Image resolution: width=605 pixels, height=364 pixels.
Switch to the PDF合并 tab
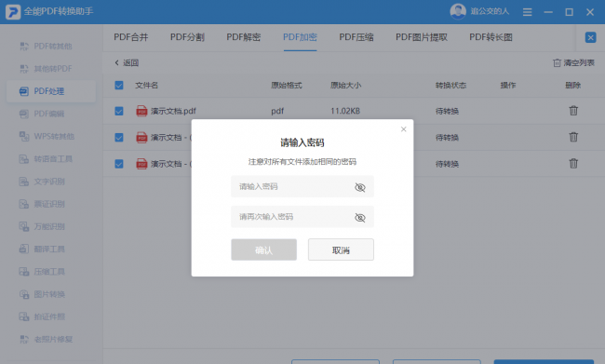pyautogui.click(x=131, y=37)
